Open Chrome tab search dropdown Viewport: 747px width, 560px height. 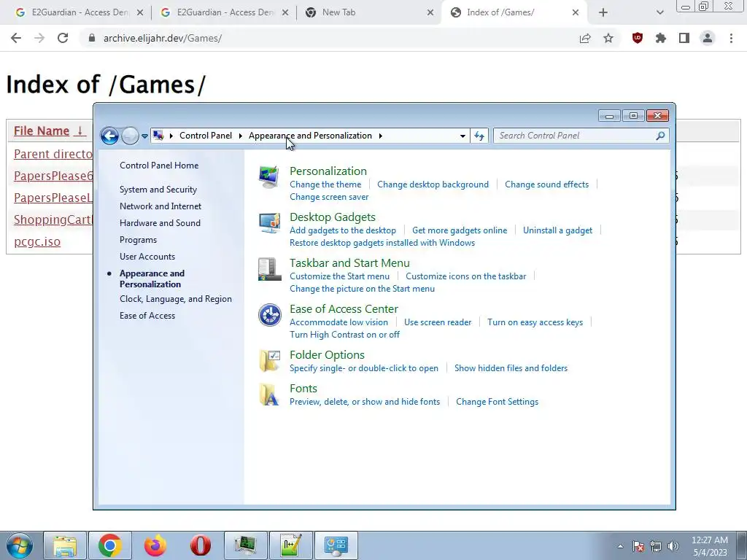tap(659, 12)
